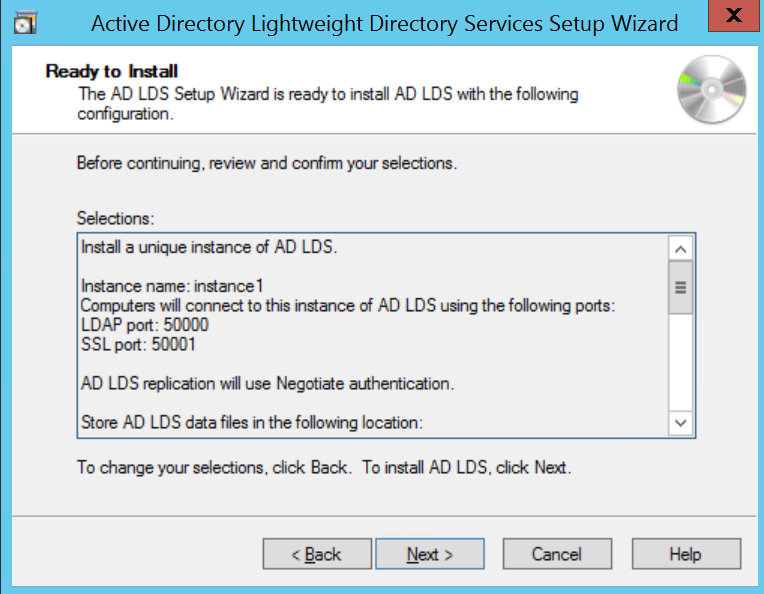Click the 'SSL port: 50001' line
764x594 pixels.
click(141, 344)
